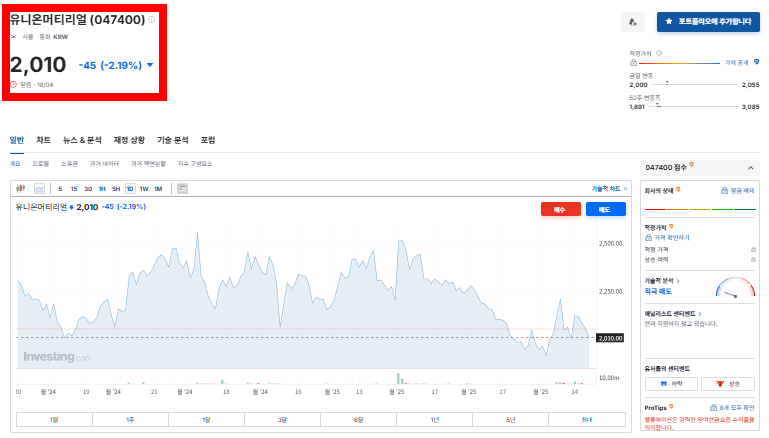Open the chart layout settings icon
Image resolution: width=769 pixels, height=438 pixels.
[182, 188]
